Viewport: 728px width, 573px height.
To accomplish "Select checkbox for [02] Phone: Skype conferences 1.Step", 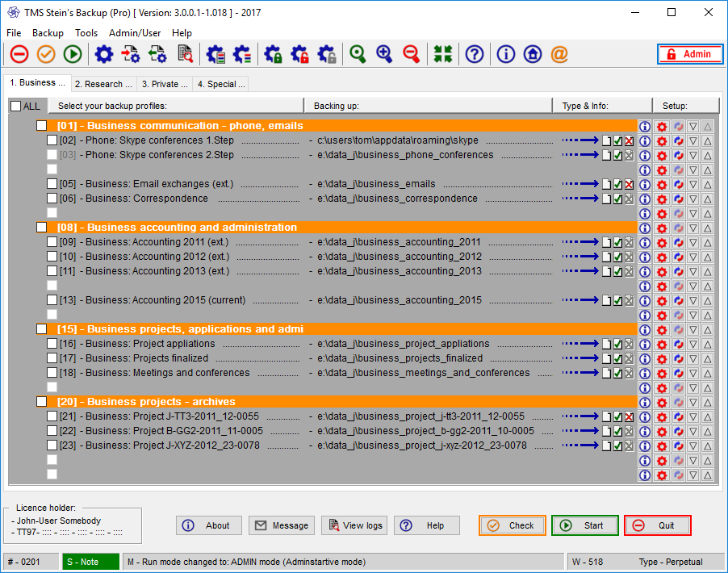I will (x=52, y=140).
